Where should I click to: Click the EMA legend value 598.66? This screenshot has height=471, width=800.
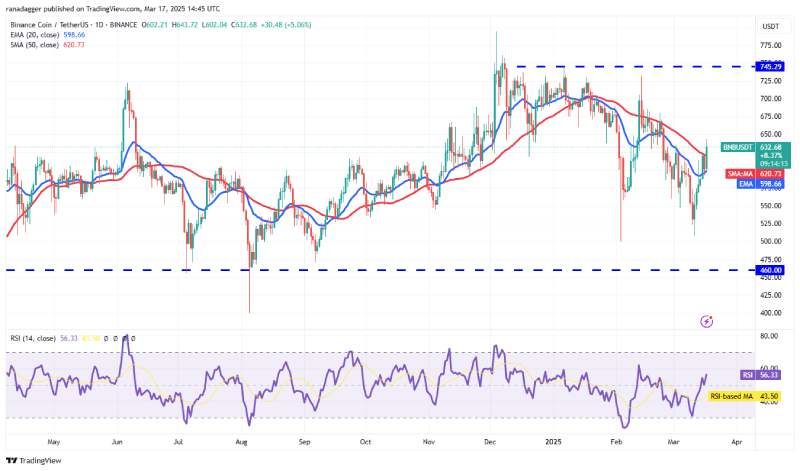coord(74,35)
